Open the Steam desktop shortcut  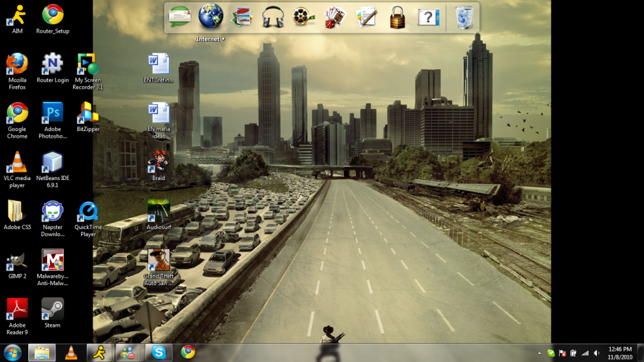(52, 309)
